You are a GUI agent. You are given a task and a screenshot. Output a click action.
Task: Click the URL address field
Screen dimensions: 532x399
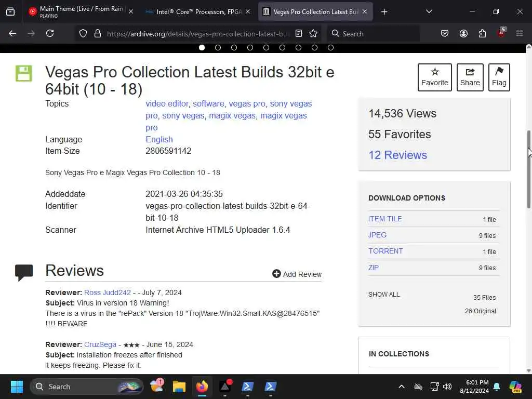click(x=198, y=34)
